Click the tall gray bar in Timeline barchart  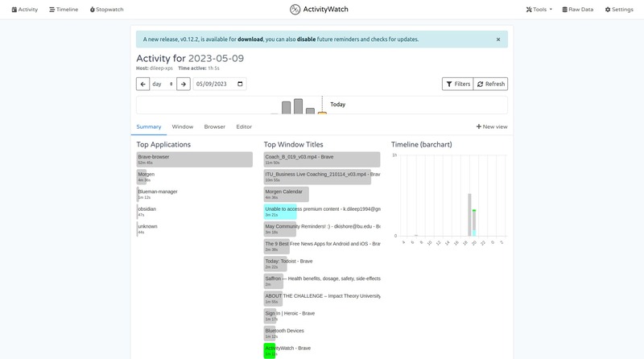[x=469, y=215]
